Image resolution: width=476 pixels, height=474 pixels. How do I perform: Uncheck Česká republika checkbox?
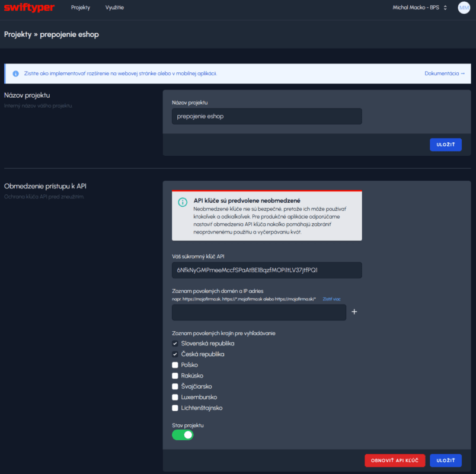[175, 354]
